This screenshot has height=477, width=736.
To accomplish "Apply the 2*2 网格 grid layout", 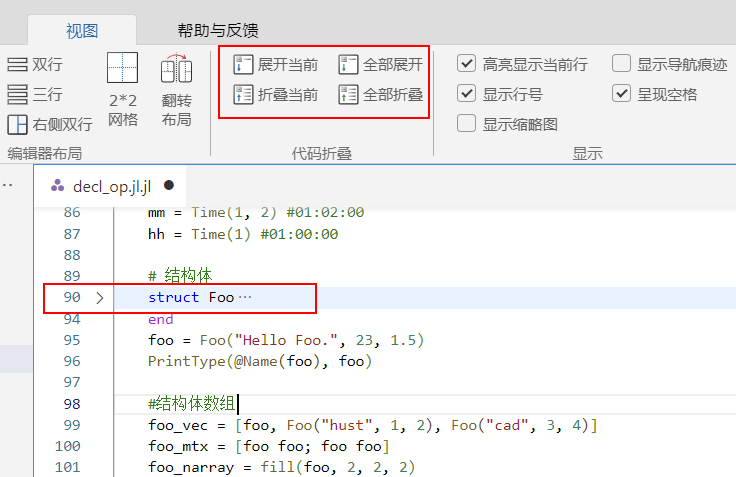I will point(122,69).
